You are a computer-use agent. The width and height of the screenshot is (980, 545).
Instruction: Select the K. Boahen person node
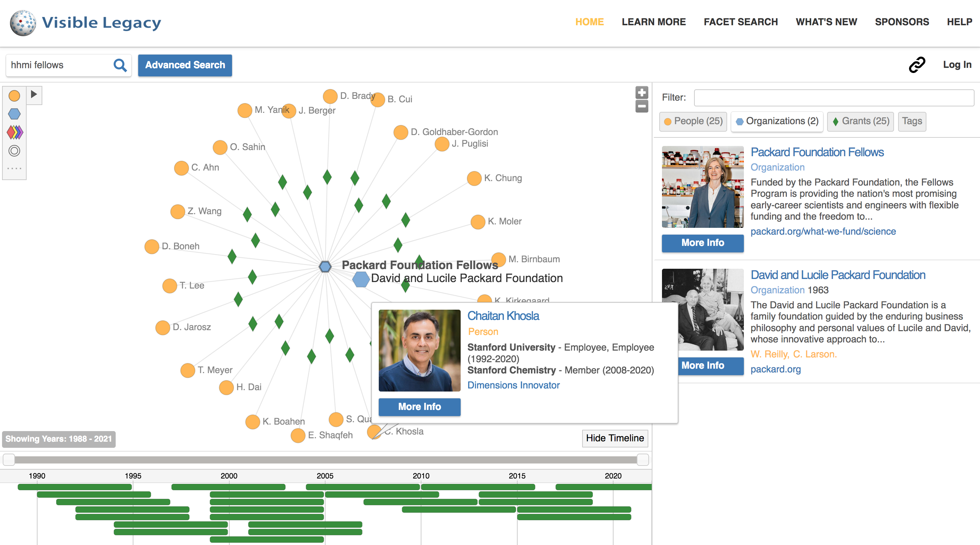[253, 422]
